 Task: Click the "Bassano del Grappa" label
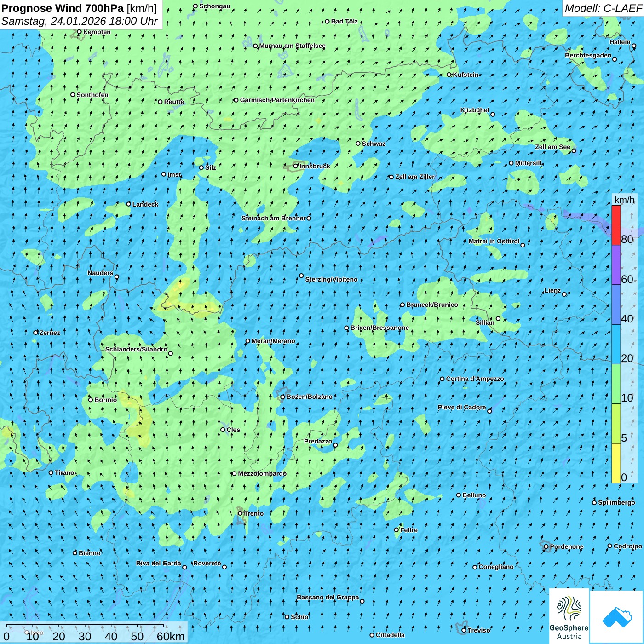(328, 597)
